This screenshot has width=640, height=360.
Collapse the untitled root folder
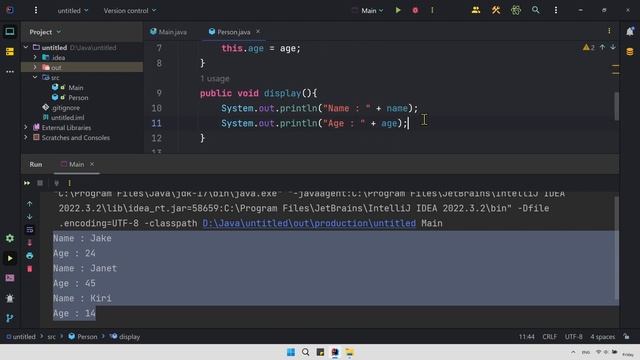click(26, 47)
